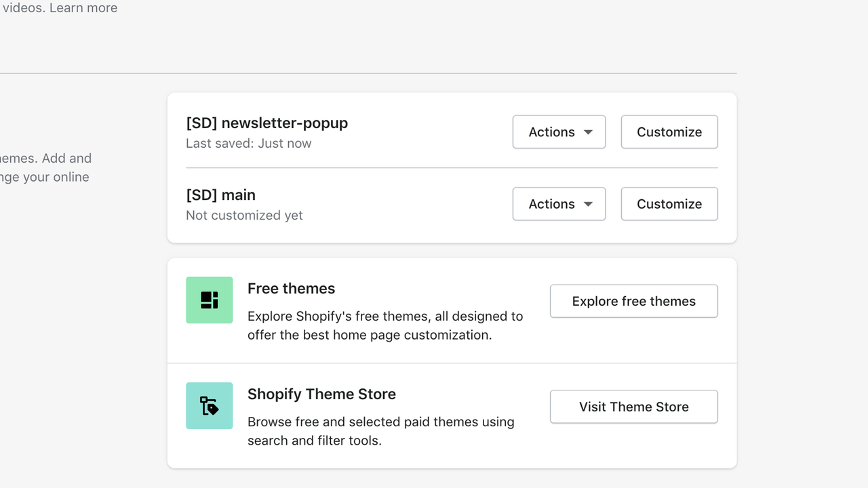Open the Learn more link
The width and height of the screenshot is (868, 488).
pos(83,7)
